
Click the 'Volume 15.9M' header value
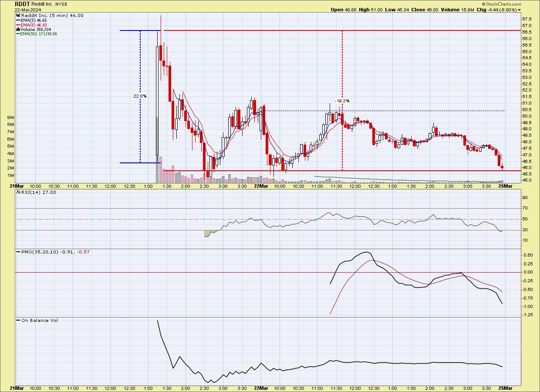457,10
